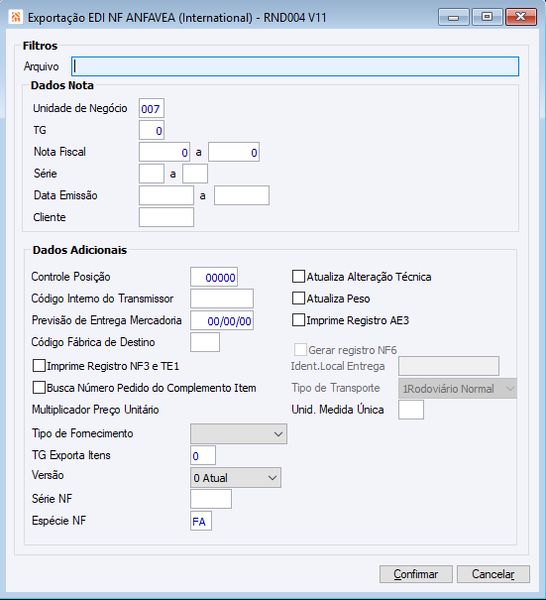The width and height of the screenshot is (546, 600).
Task: Maximize the dialog window
Action: [487, 17]
